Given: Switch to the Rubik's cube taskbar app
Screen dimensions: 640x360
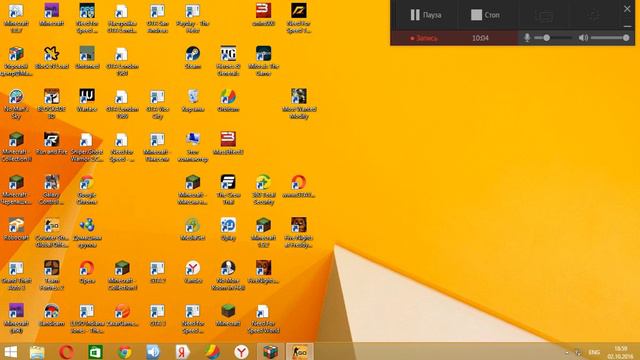Looking at the screenshot, I should click(x=270, y=352).
